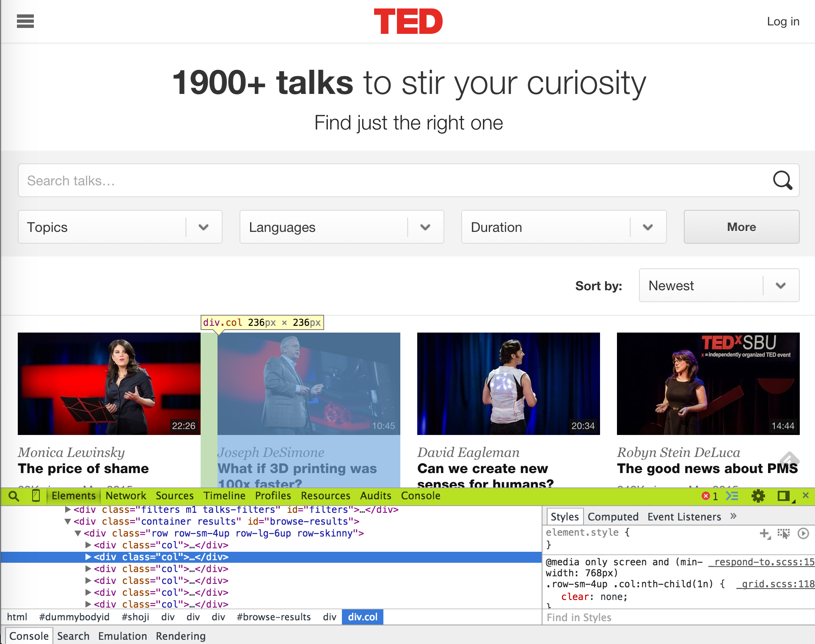This screenshot has height=644, width=815.
Task: Open Joseph DeSimone 3D printing thumbnail
Action: coord(309,384)
